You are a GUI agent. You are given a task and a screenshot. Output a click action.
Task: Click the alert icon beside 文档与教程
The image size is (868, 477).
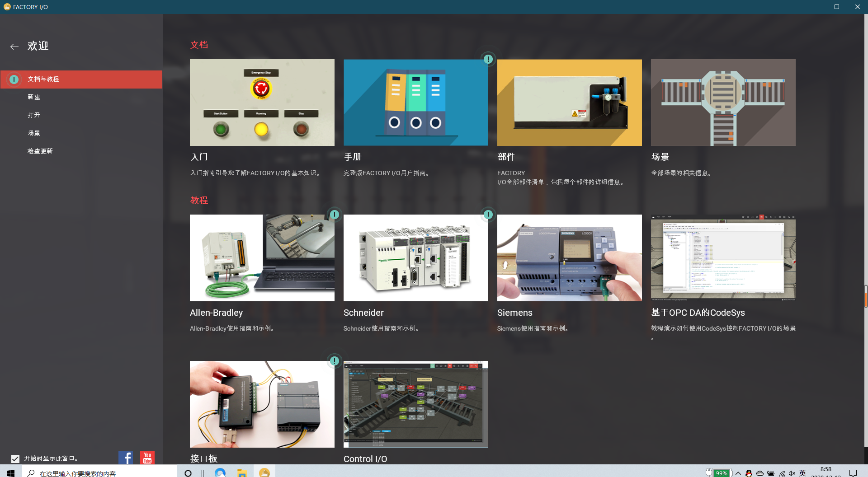(x=14, y=79)
